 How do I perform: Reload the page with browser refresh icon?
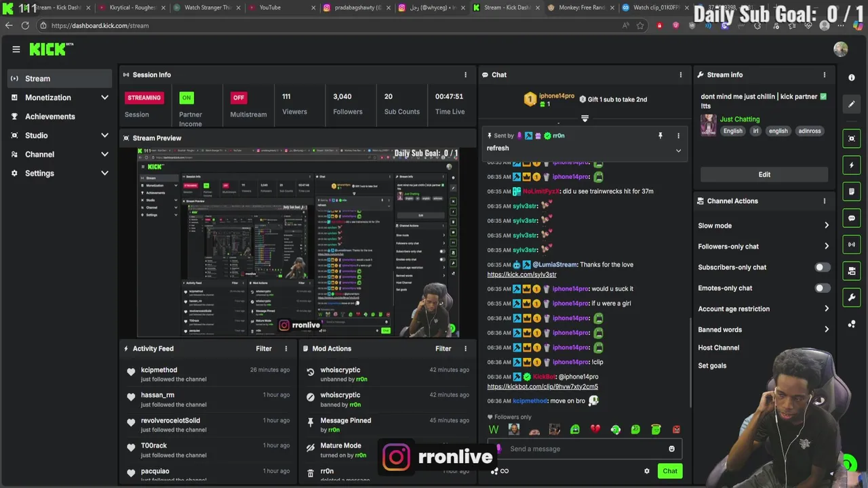coord(25,26)
